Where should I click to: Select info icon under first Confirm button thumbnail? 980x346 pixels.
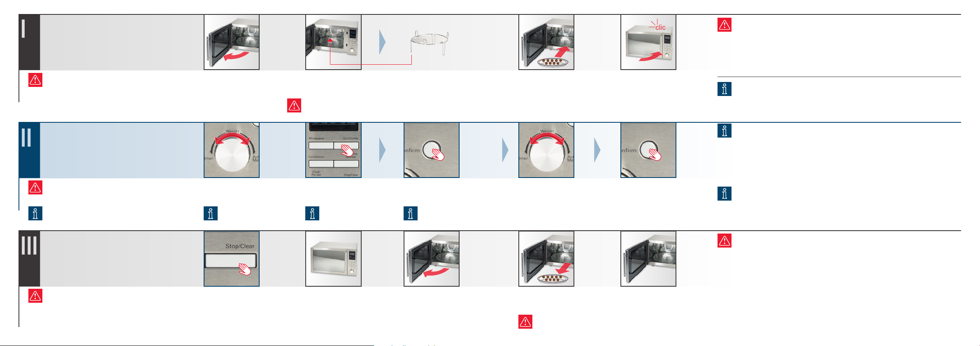[411, 213]
